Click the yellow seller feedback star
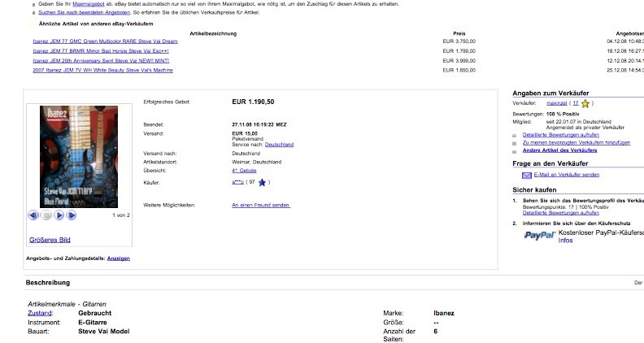Image resolution: width=644 pixels, height=343 pixels. 585,103
